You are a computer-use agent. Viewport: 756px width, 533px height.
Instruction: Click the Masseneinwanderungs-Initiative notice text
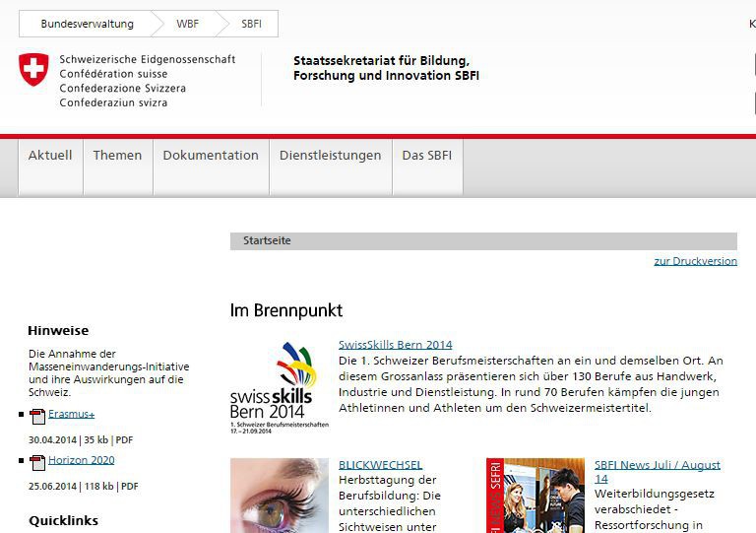point(109,372)
